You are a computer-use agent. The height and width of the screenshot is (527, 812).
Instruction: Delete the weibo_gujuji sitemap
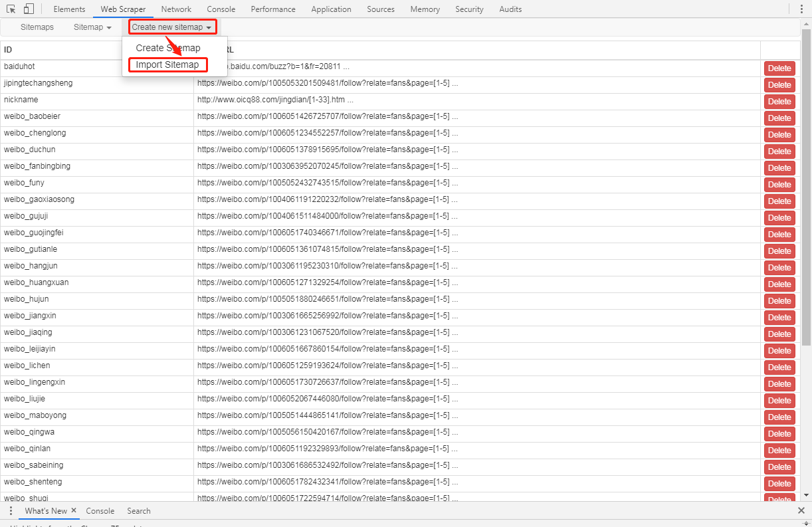(779, 218)
